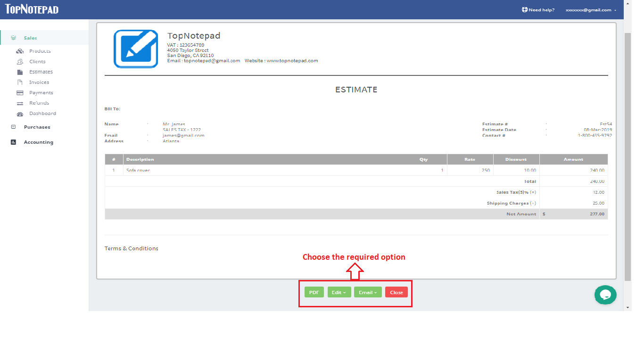
Task: Click the Clients people icon
Action: click(20, 62)
